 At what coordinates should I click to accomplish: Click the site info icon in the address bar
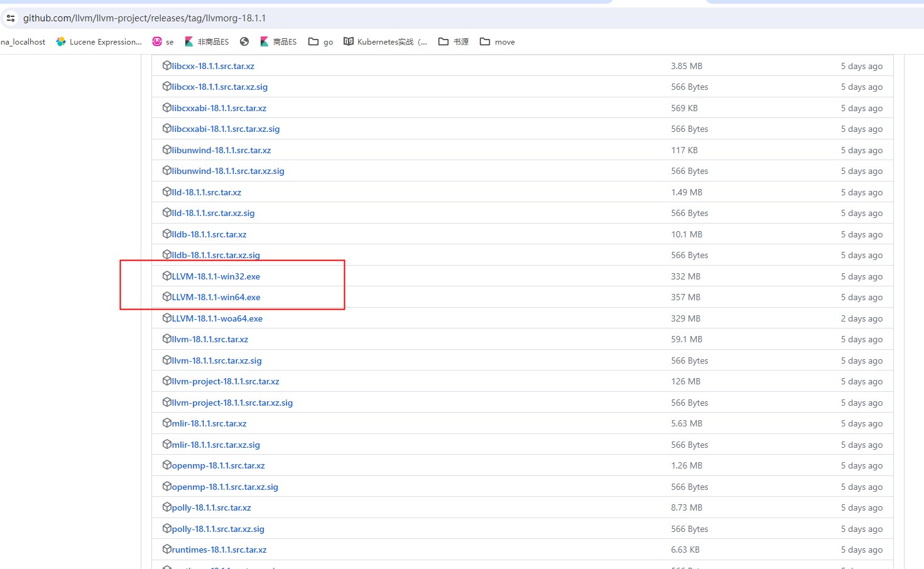[10, 18]
